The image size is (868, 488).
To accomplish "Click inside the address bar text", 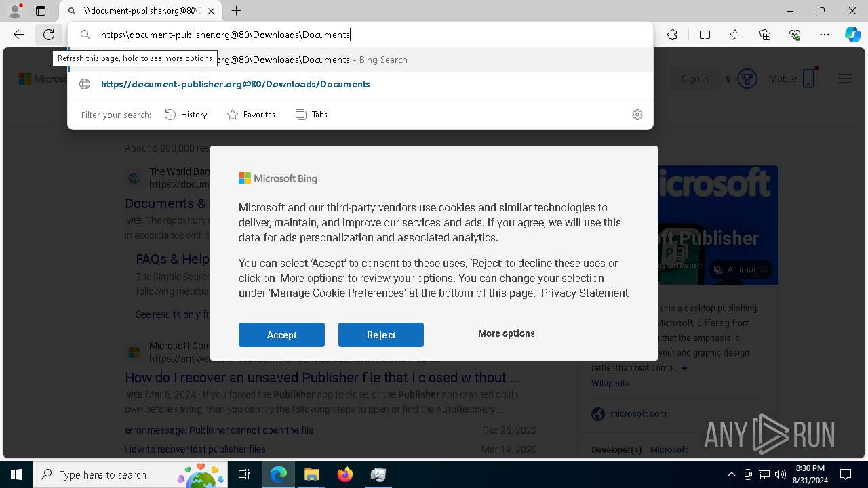I will pyautogui.click(x=225, y=35).
